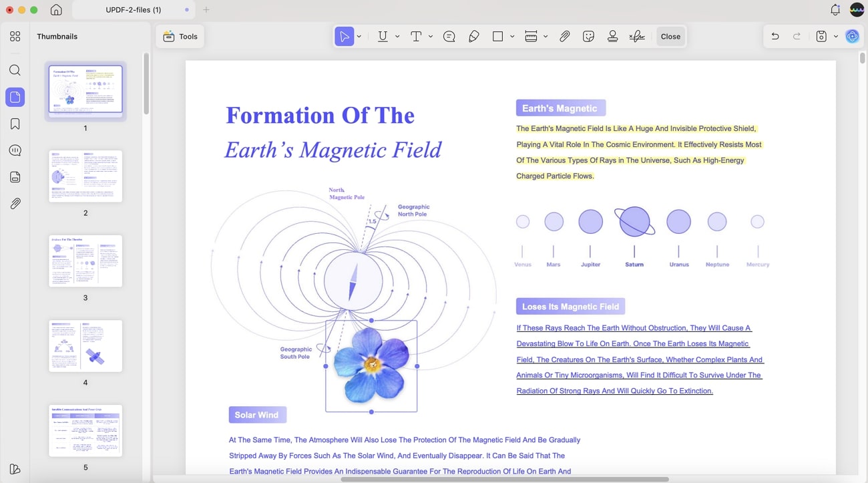The height and width of the screenshot is (483, 868).
Task: Open the user account avatar
Action: pyautogui.click(x=857, y=10)
